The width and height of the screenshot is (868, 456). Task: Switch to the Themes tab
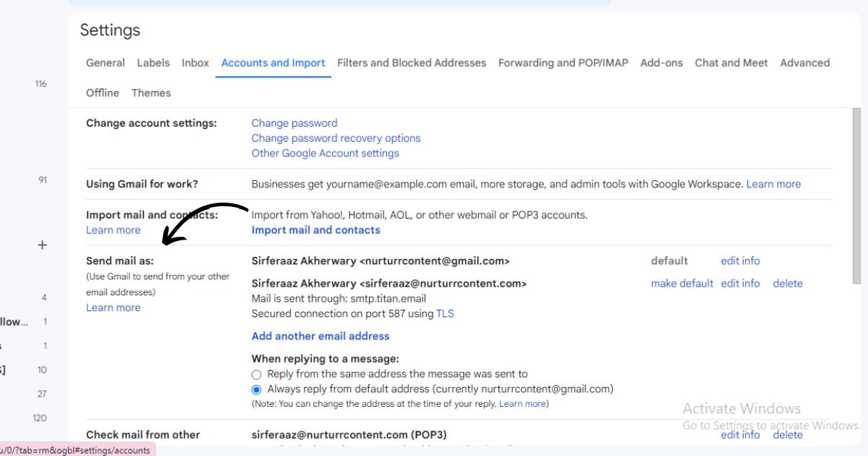[151, 93]
